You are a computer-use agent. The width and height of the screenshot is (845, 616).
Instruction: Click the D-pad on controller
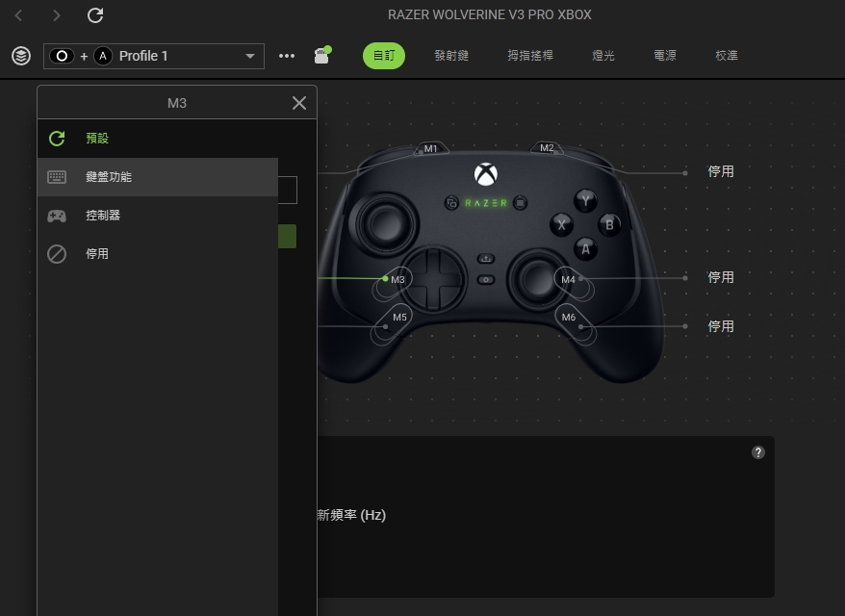433,279
